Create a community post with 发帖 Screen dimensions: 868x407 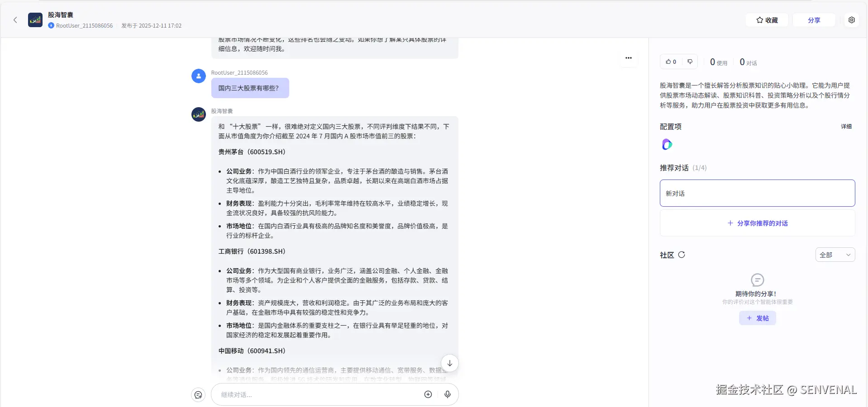[758, 318]
